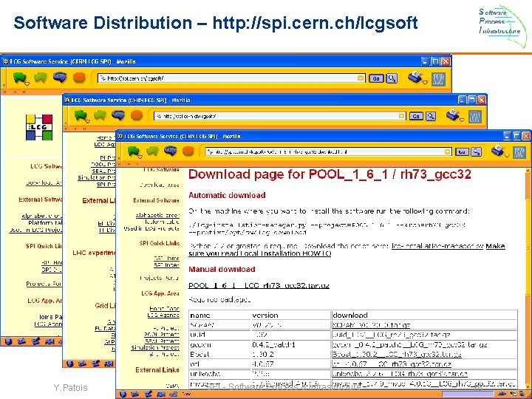The width and height of the screenshot is (532, 399).
Task: Click Forward arrow in rearmost Mozilla window
Action: (40, 78)
